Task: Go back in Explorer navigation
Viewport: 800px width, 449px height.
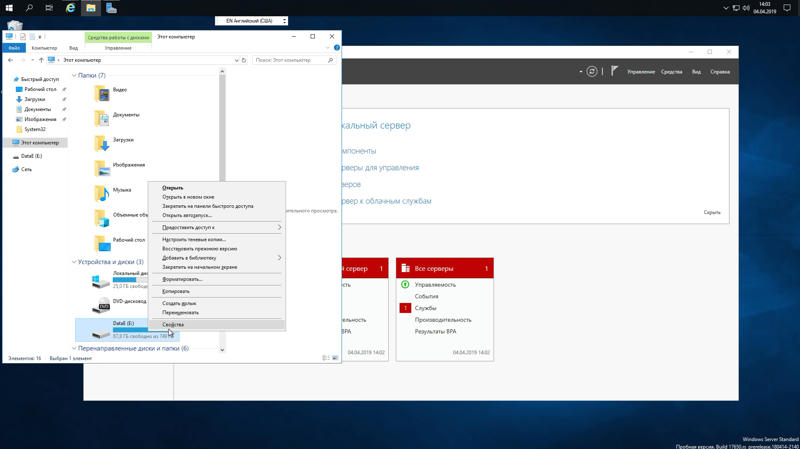Action: [x=11, y=60]
